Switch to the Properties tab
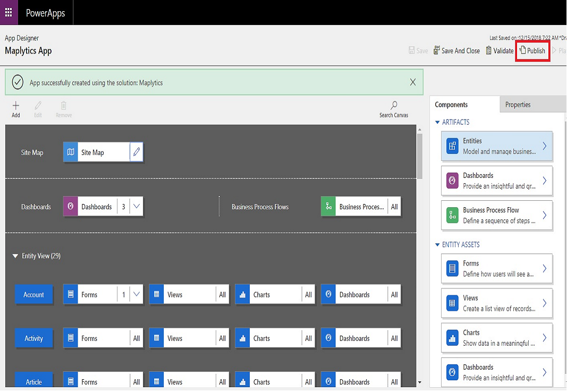This screenshot has height=392, width=567. tap(533, 105)
